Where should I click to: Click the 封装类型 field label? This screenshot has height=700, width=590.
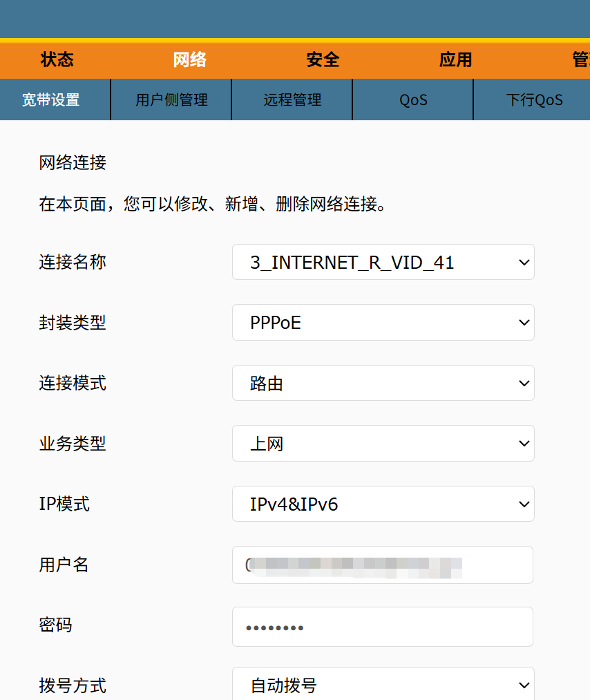point(73,322)
